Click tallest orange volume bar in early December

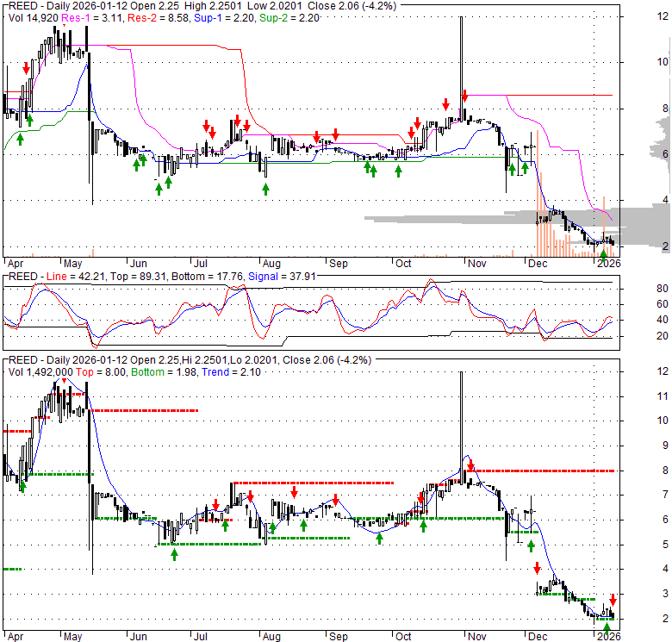[x=538, y=194]
